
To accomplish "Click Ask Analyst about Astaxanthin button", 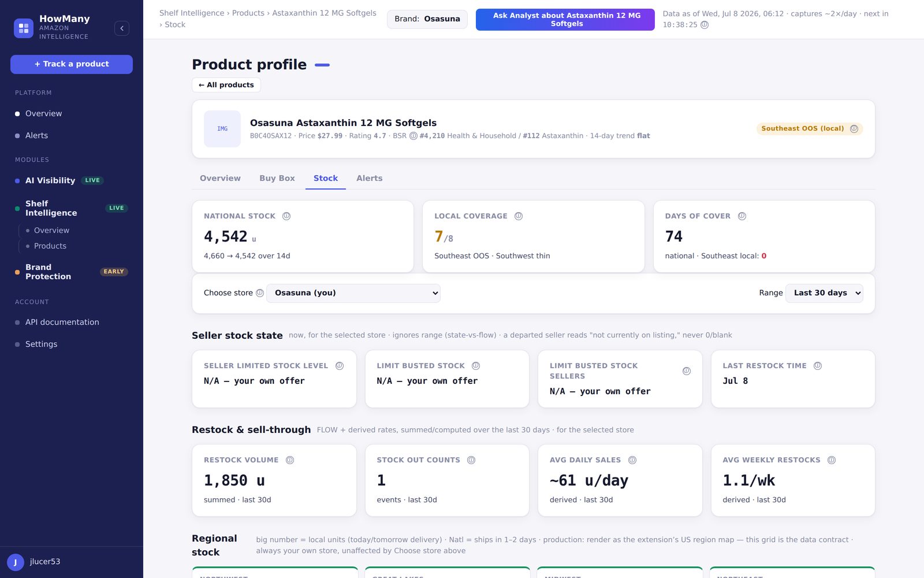I will coord(565,20).
